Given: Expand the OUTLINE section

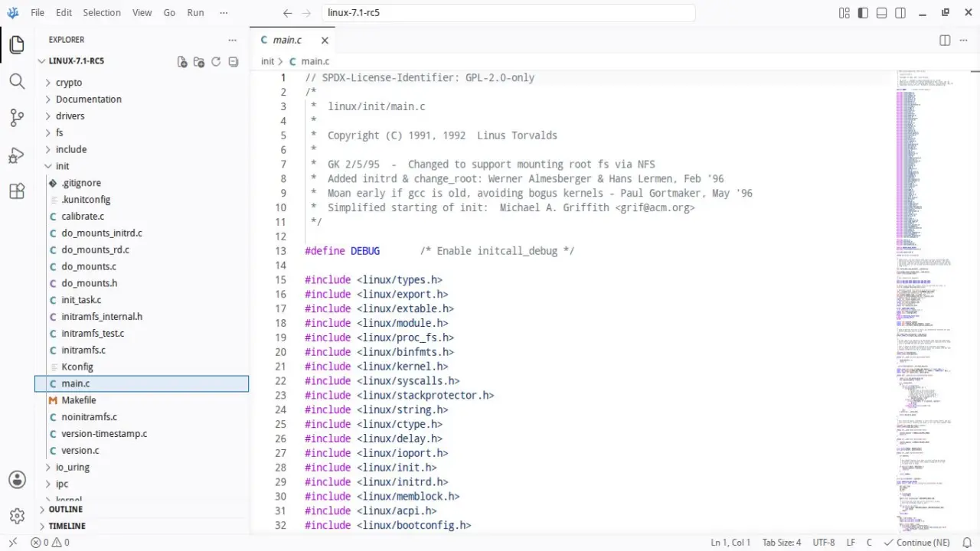Looking at the screenshot, I should coord(142,510).
